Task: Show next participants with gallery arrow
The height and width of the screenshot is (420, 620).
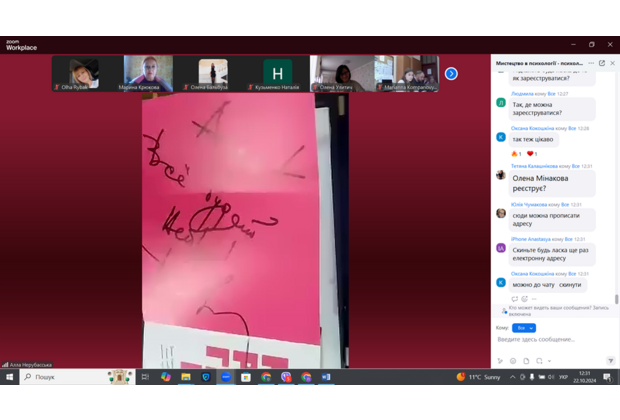Action: [x=451, y=73]
